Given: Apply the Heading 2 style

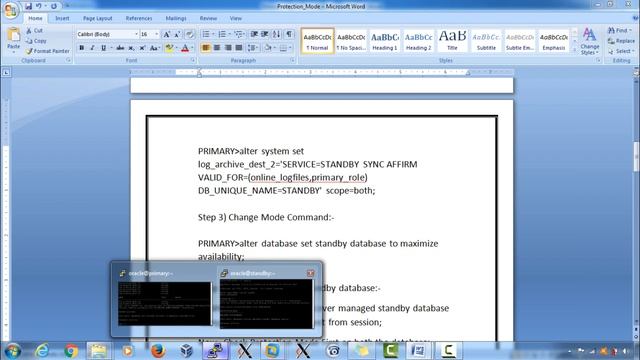Looking at the screenshot, I should coord(418,41).
